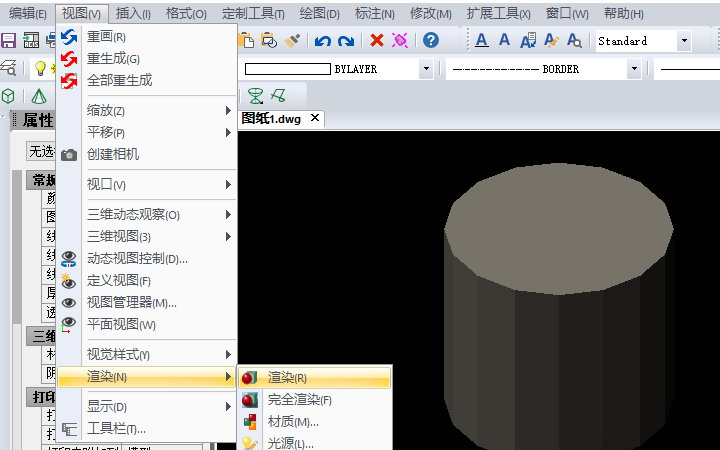Screen dimensions: 720x450
Task: Click the magenta purge icon
Action: click(400, 40)
